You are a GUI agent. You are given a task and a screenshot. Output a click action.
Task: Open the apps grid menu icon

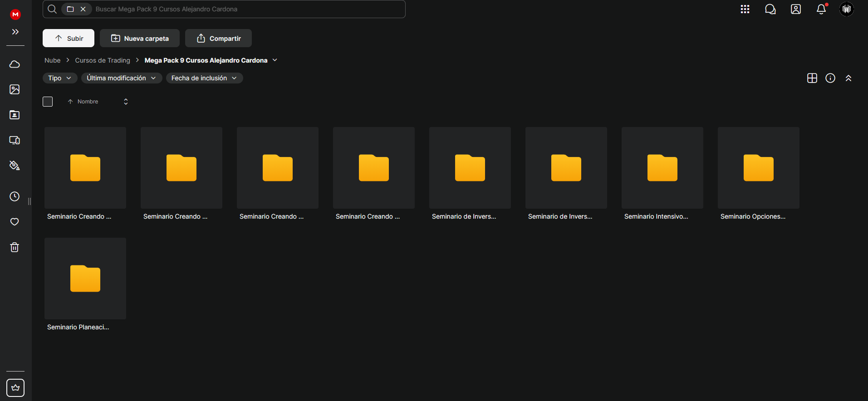(x=745, y=9)
